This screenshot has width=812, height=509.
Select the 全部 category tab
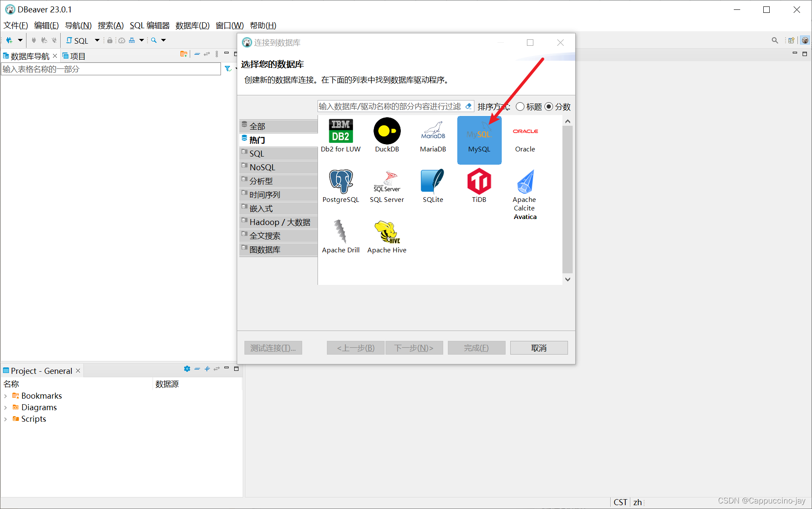(x=279, y=126)
